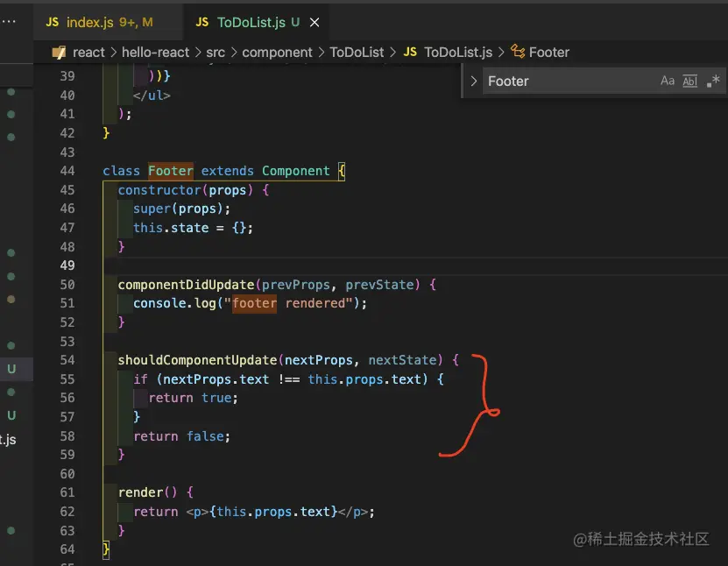Click the closing ul tag on line 40
Screen dimensions: 728x566
click(152, 96)
